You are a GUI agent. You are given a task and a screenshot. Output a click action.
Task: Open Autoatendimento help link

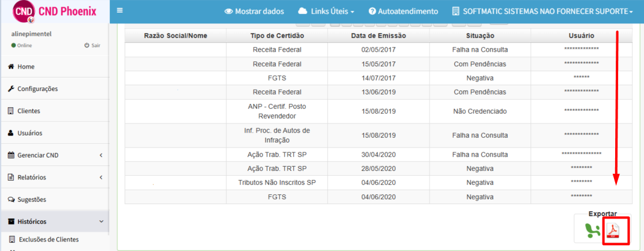coord(403,11)
